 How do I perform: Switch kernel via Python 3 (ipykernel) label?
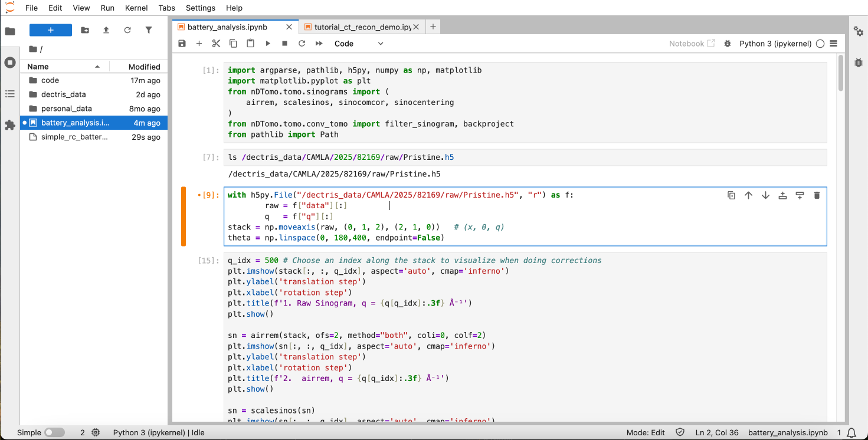coord(775,44)
